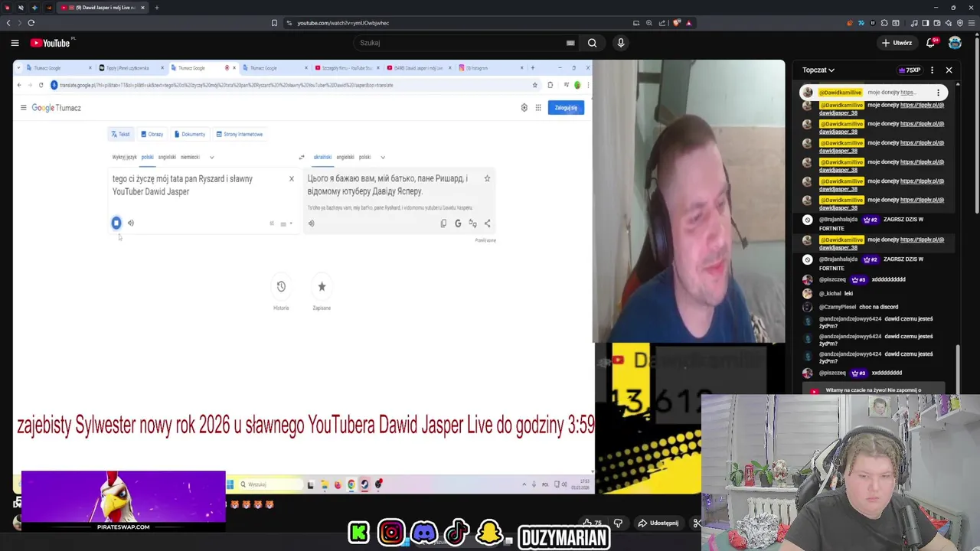The width and height of the screenshot is (980, 551).
Task: Open the on-screen keyboard in search box
Action: [570, 43]
